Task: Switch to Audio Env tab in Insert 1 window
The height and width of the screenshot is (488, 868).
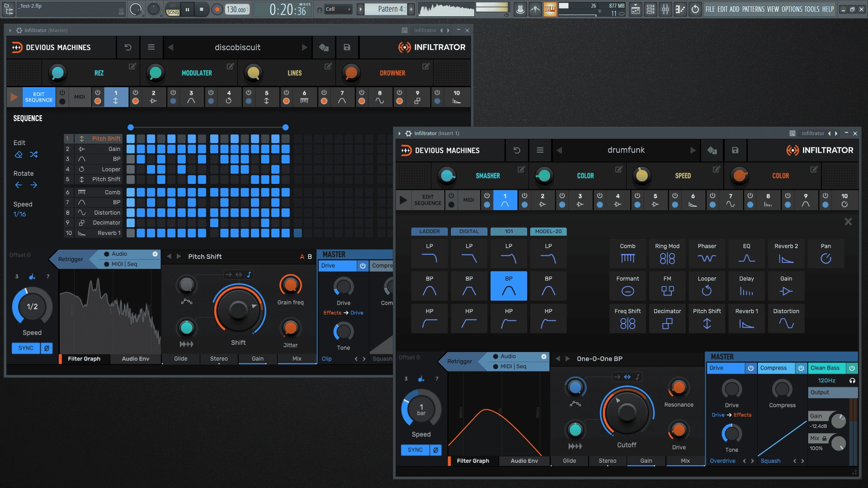Action: click(524, 461)
